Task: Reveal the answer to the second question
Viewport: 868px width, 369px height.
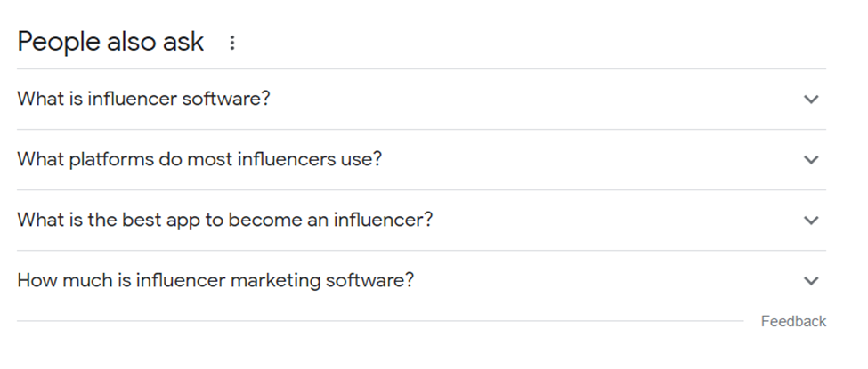Action: pyautogui.click(x=810, y=160)
